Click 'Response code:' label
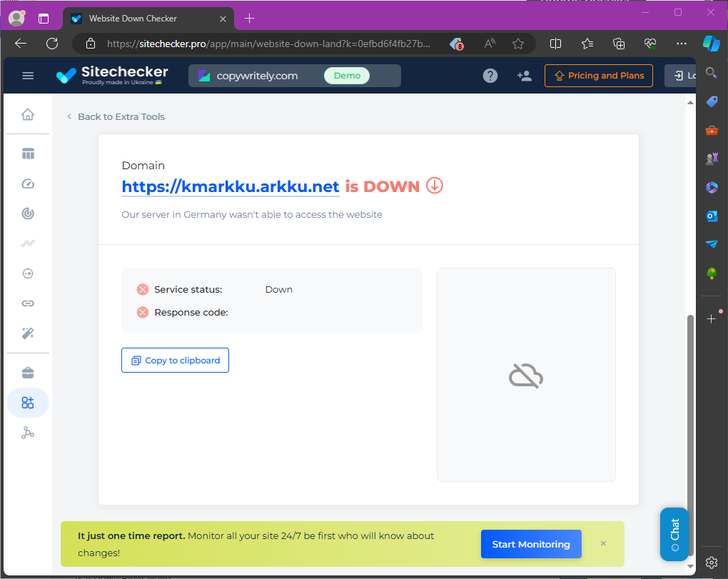This screenshot has height=579, width=728. [x=191, y=313]
